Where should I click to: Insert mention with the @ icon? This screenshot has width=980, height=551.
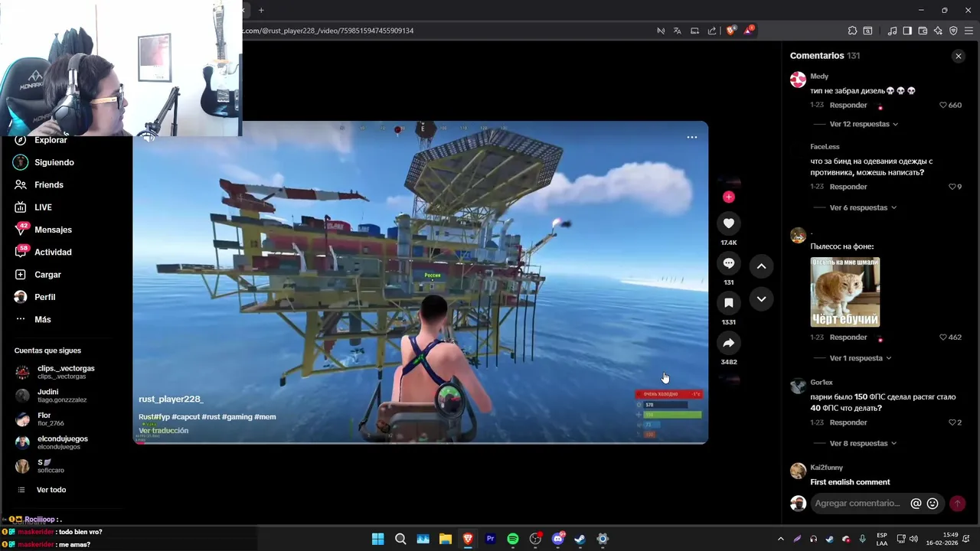(916, 504)
